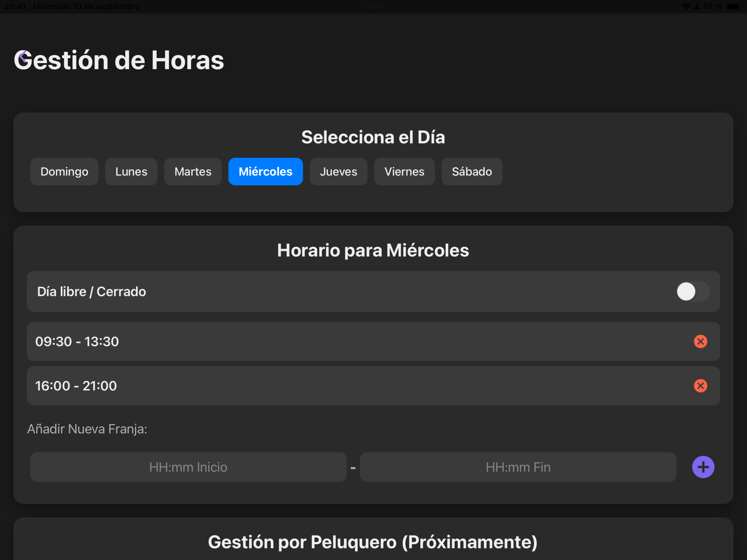Remove the 09:30 - 13:30 time slot
This screenshot has width=747, height=560.
tap(701, 342)
